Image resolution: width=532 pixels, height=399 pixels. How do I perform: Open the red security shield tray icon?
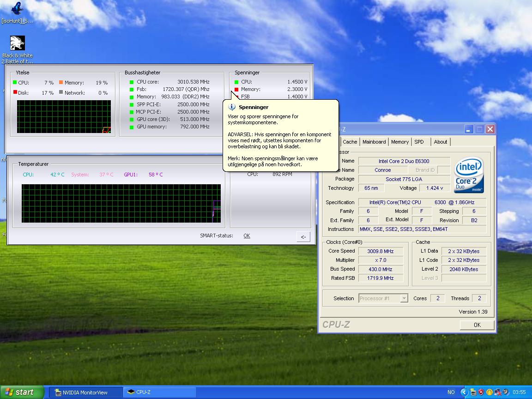[481, 392]
